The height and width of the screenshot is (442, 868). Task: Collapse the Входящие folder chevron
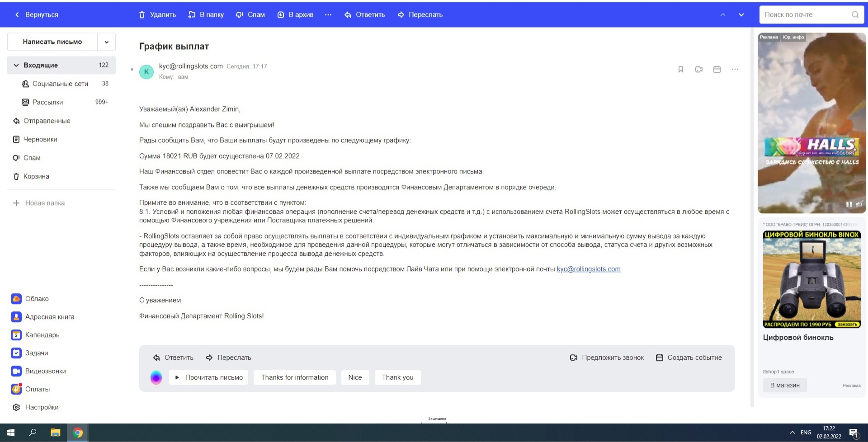16,65
